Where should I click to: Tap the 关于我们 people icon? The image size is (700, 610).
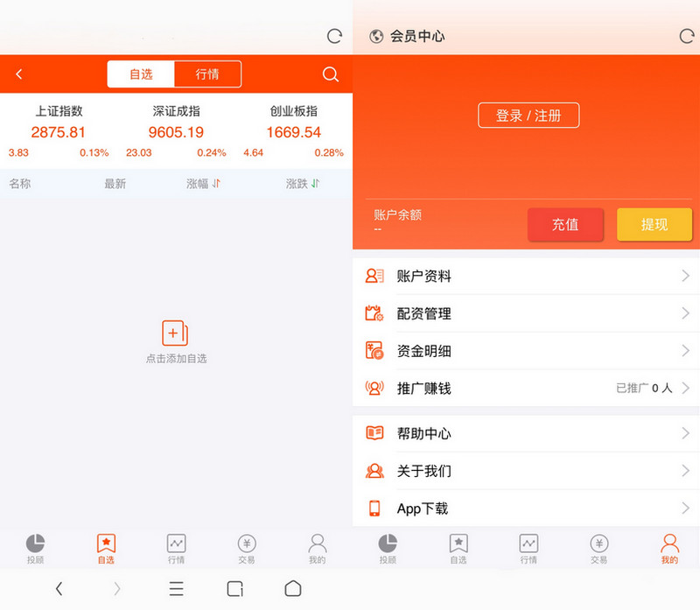[x=374, y=471]
